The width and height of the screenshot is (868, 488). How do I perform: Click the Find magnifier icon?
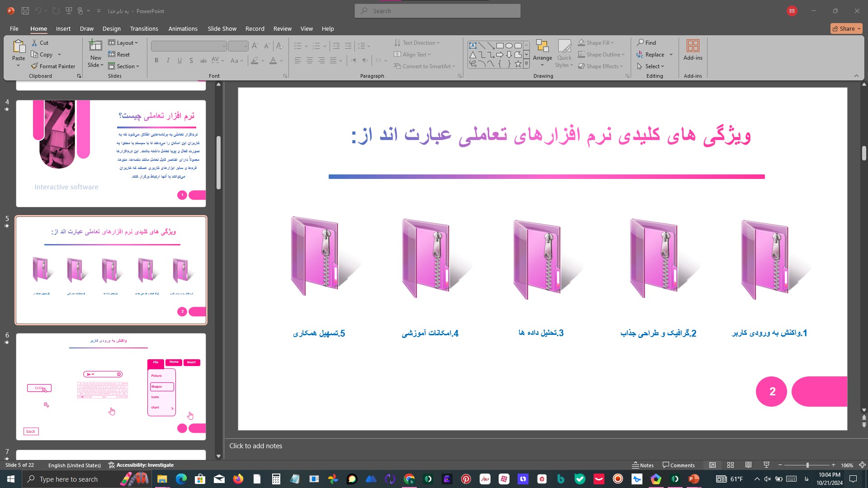click(641, 42)
